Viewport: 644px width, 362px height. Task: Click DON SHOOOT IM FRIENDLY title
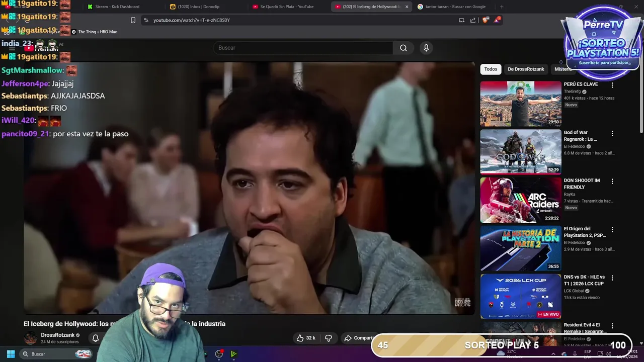pos(582,184)
